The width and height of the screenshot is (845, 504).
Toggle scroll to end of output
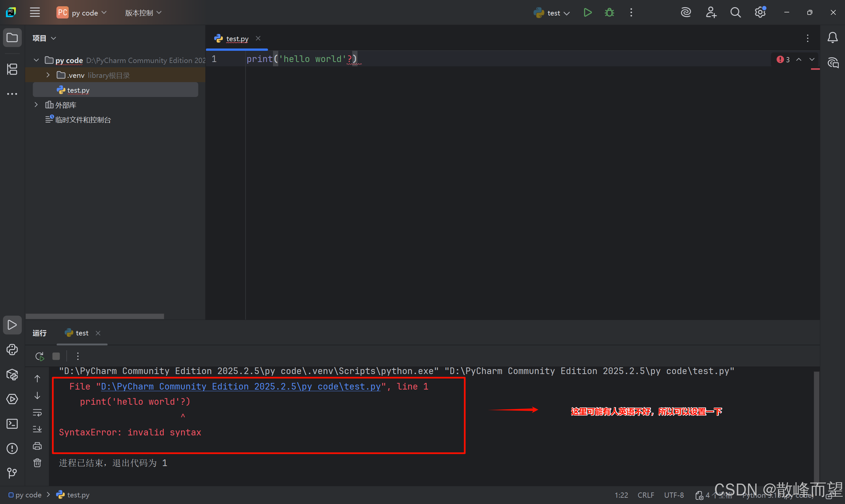click(37, 429)
